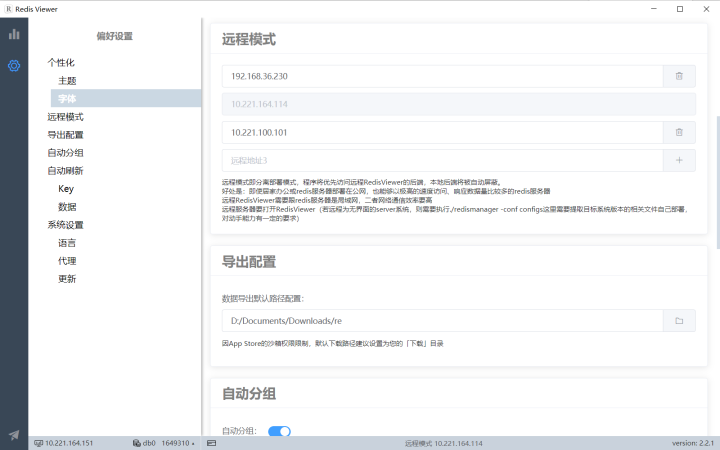
Task: Click the terminal icon in status bar
Action: tap(211, 443)
